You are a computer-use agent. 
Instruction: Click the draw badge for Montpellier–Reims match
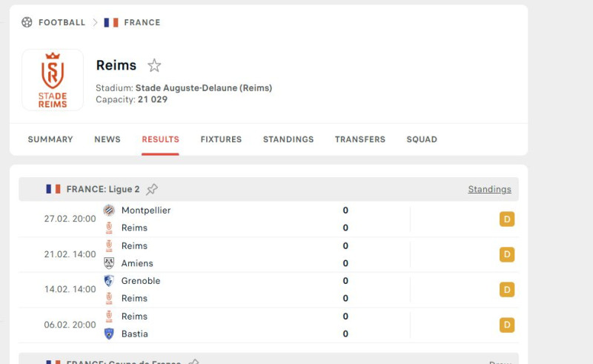(507, 219)
